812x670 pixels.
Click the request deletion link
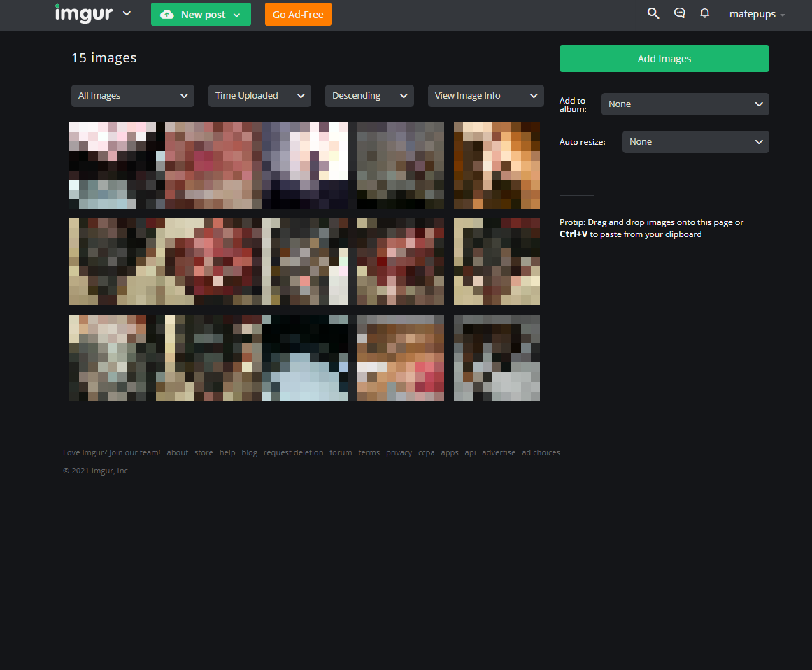(x=293, y=452)
